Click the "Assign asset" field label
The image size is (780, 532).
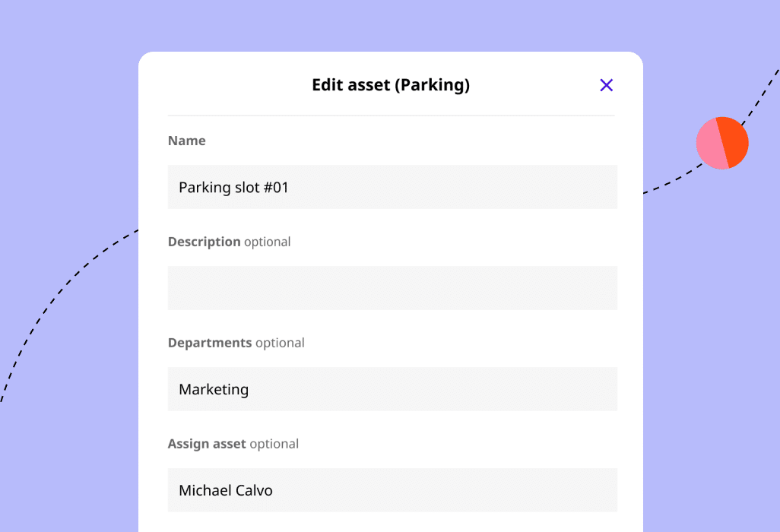[207, 444]
